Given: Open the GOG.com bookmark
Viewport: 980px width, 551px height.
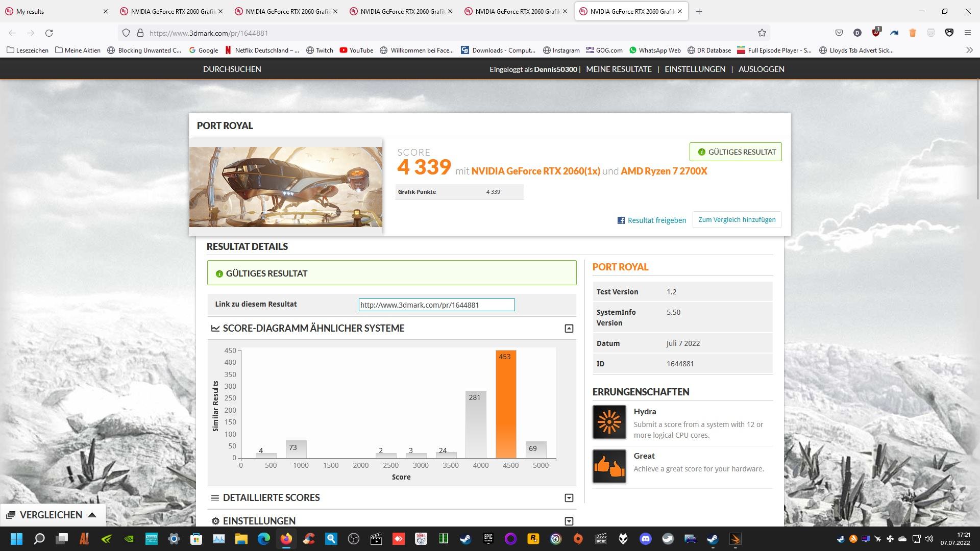Looking at the screenshot, I should click(604, 50).
